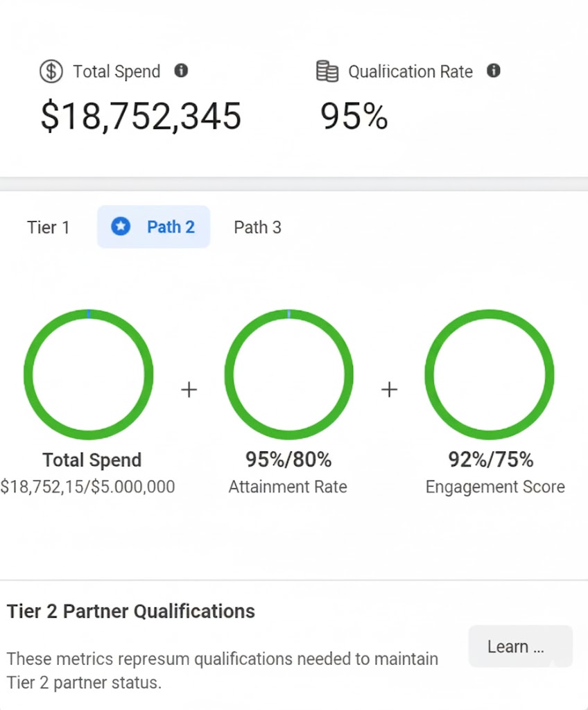
Task: Click the plus sign before the Engagement Score ring
Action: (x=389, y=390)
